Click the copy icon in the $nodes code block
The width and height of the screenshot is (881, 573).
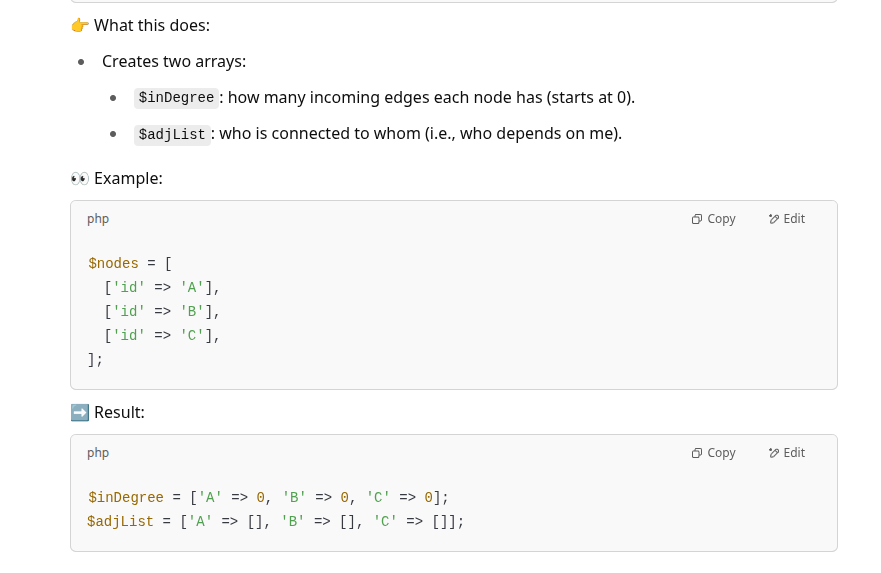coord(696,219)
